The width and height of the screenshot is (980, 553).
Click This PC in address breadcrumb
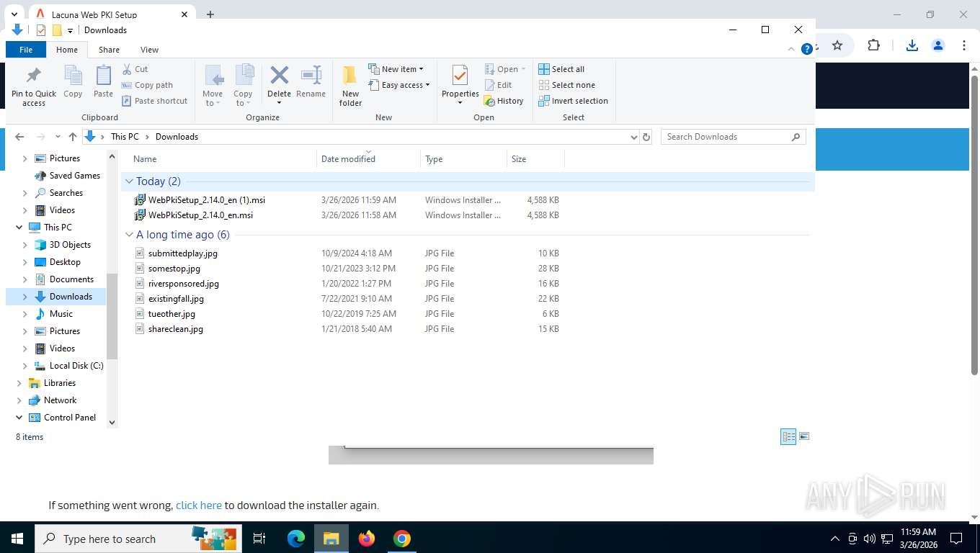coord(125,137)
